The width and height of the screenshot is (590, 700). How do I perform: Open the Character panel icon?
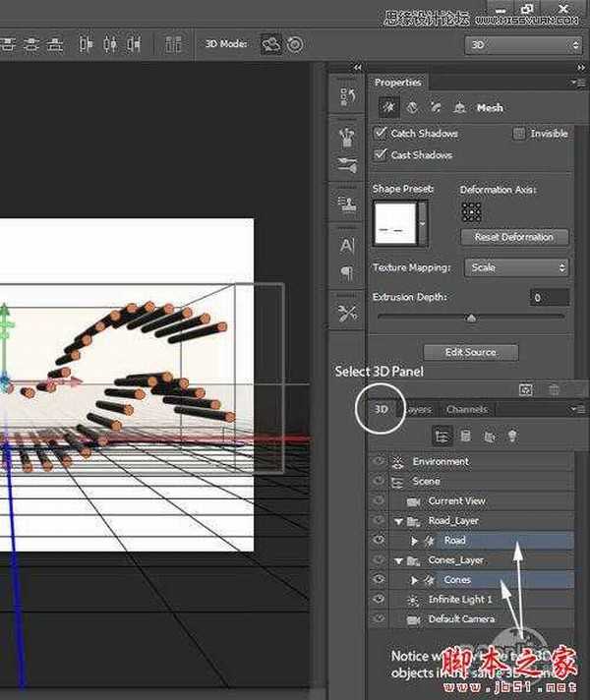point(347,246)
